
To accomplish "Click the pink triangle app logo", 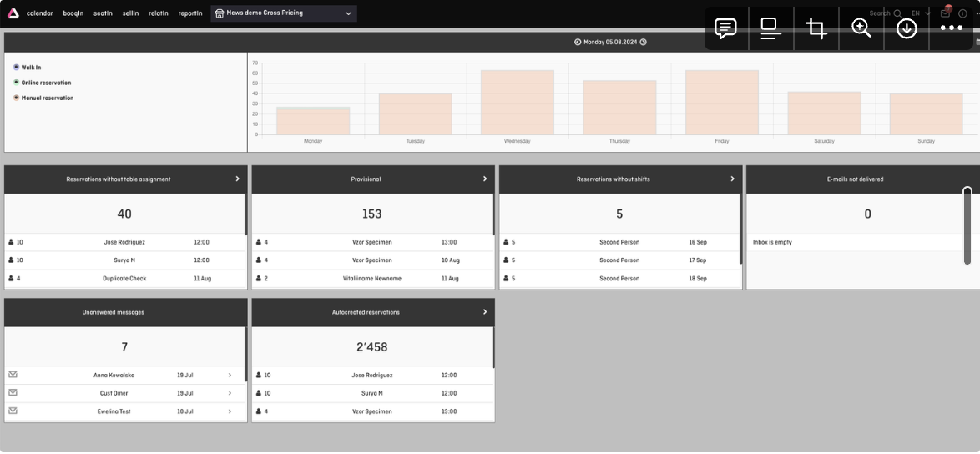I will pos(13,13).
